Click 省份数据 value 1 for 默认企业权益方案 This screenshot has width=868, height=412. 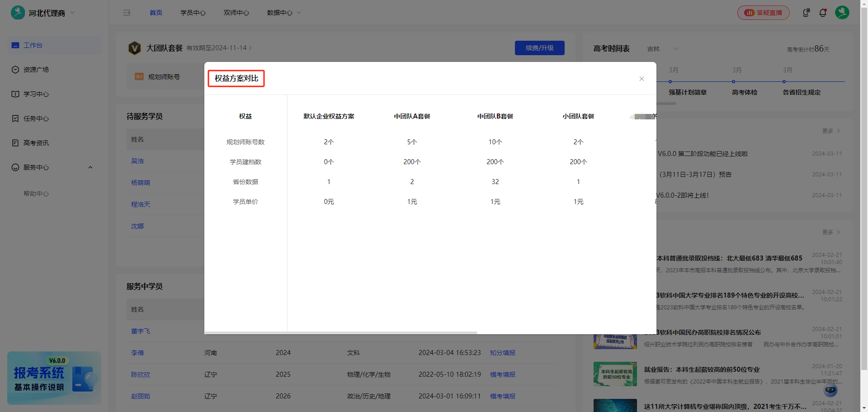(329, 182)
